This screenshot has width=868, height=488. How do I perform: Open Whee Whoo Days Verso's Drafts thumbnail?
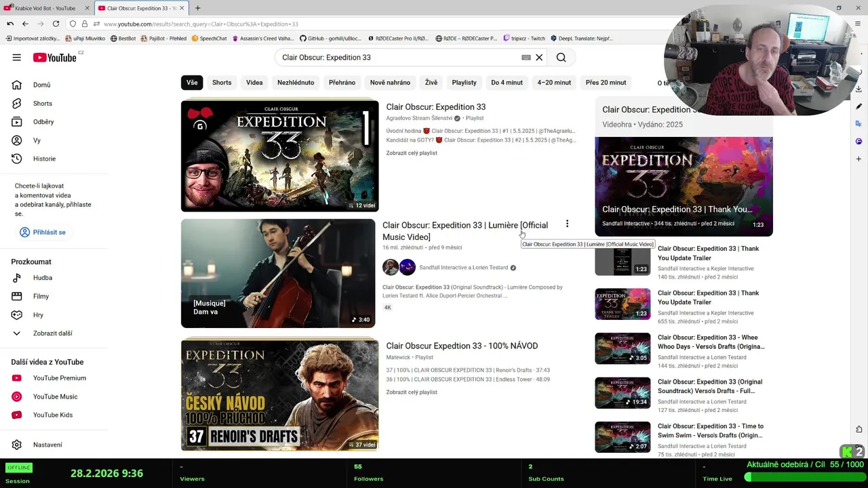623,348
